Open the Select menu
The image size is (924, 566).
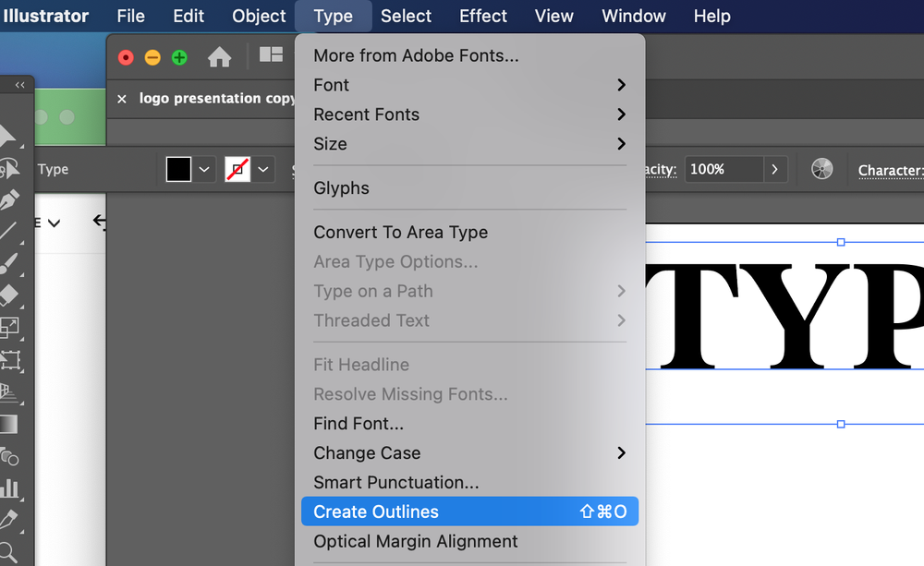(406, 16)
